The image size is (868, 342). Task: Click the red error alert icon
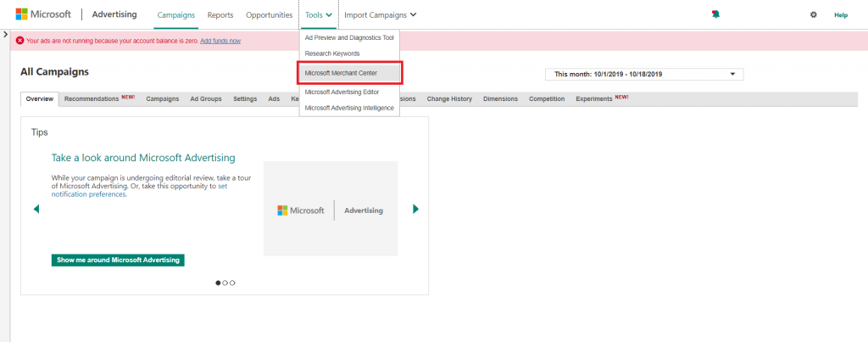pos(20,41)
